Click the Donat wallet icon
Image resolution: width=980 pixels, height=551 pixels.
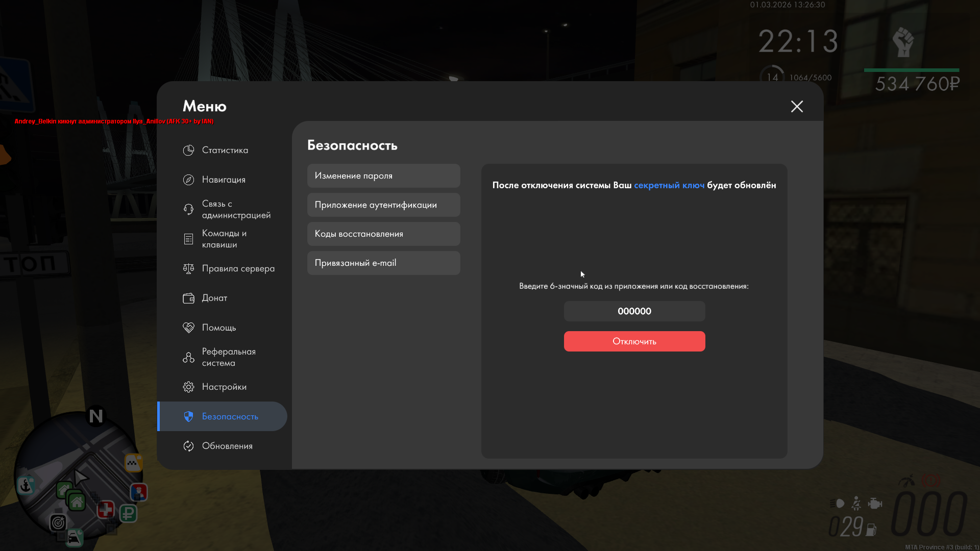188,298
